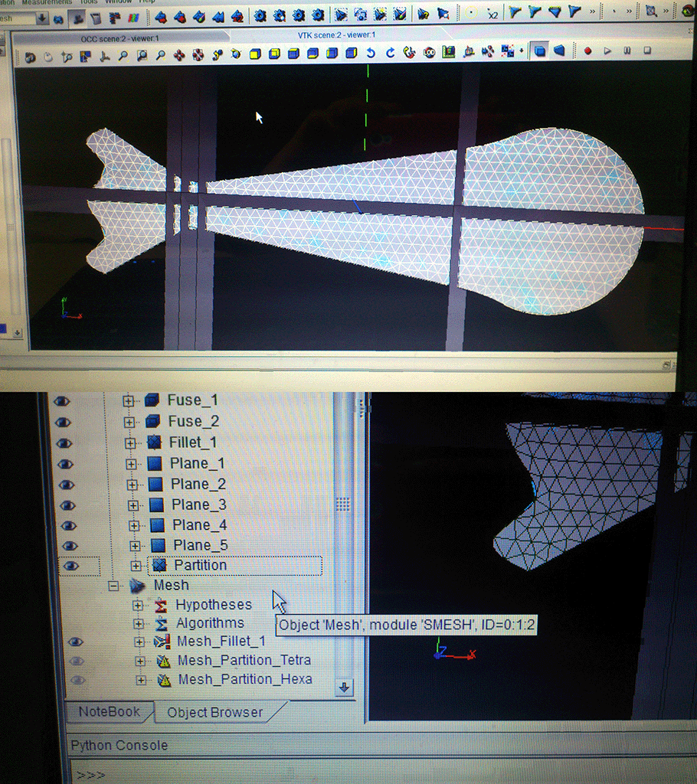This screenshot has width=697, height=784.
Task: Click the Dump view icon in viewer toolbar
Action: pos(31,57)
